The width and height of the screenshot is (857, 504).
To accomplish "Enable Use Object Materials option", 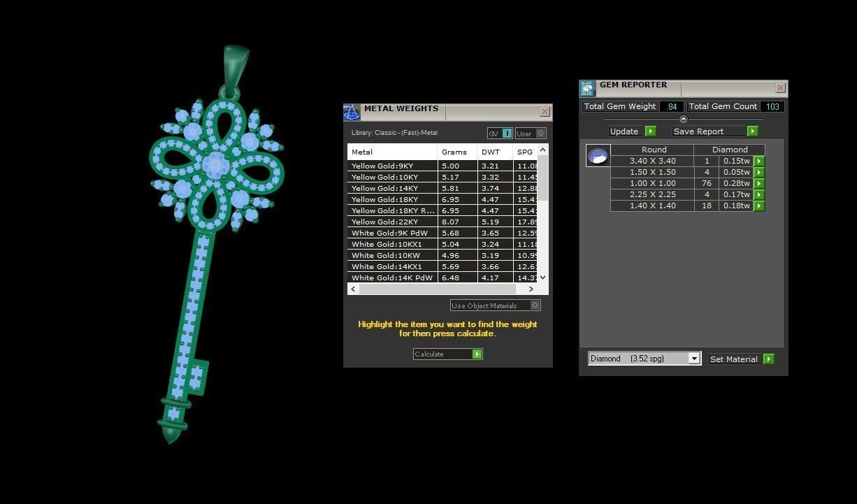I will pos(535,305).
